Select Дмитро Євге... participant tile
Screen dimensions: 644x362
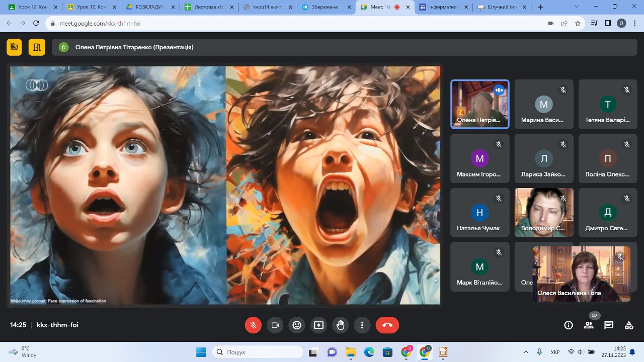(x=608, y=213)
